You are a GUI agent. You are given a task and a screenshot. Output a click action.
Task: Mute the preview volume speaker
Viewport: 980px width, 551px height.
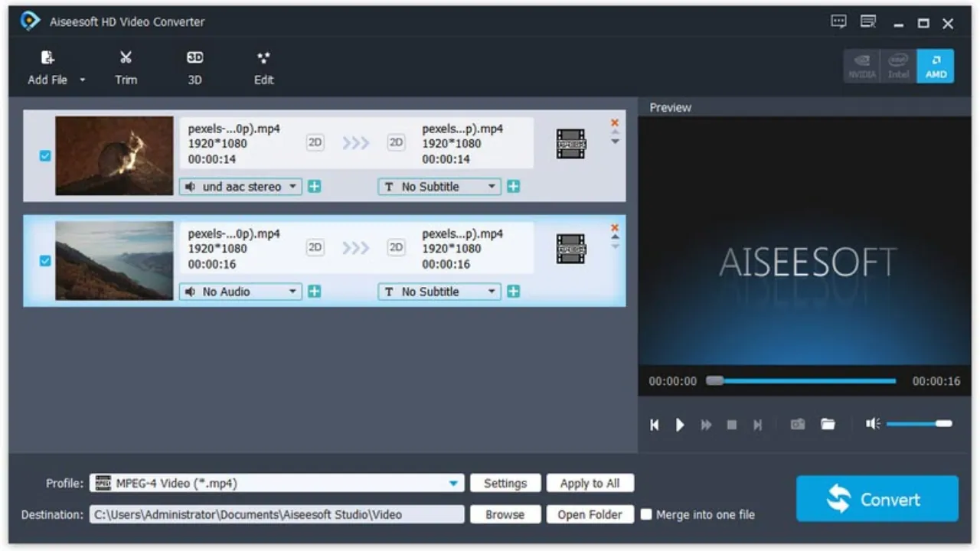point(873,423)
